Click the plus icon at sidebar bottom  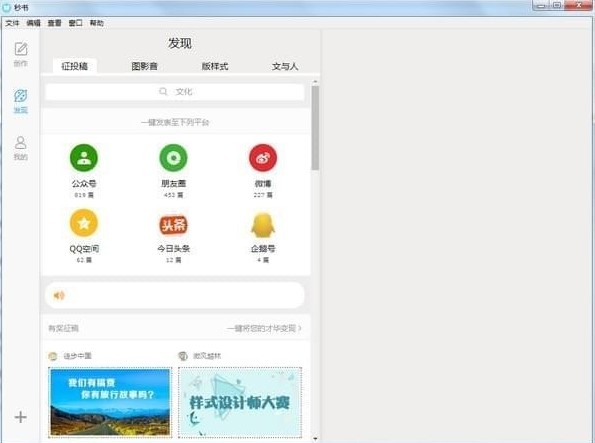(20, 417)
